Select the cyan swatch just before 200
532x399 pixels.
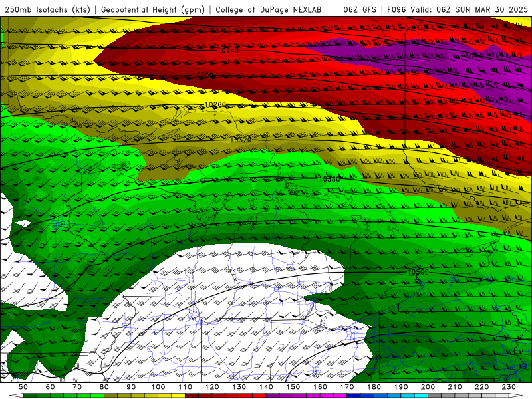422,396
